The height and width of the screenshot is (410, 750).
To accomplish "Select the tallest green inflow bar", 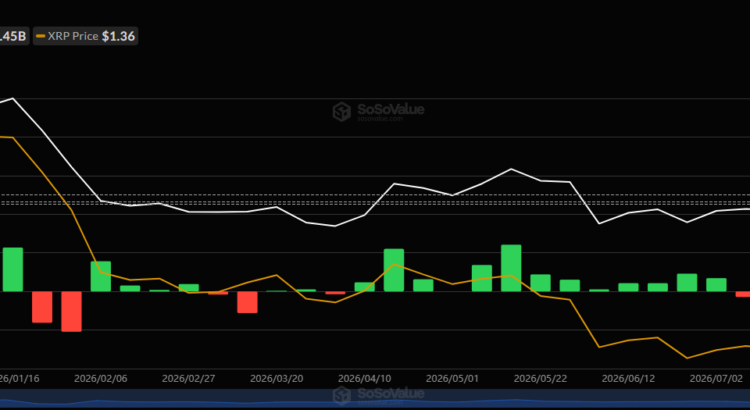I will [511, 268].
